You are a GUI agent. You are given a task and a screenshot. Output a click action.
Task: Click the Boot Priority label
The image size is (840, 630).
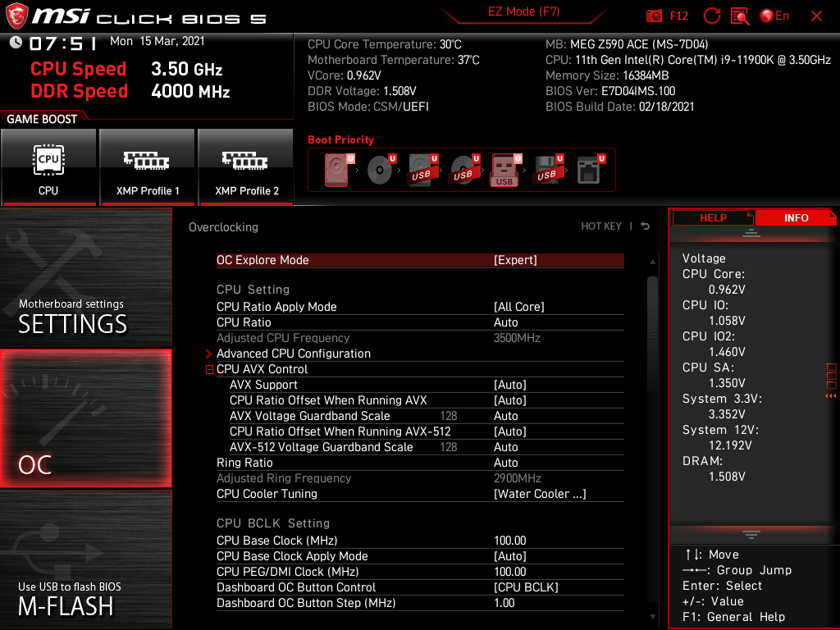pyautogui.click(x=340, y=139)
